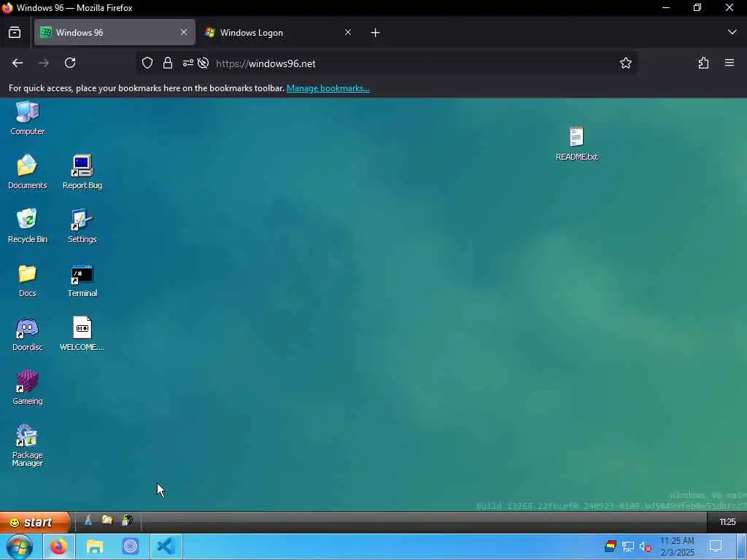Open the Doordisc shortcut icon
Viewport: 747px width, 560px height.
pyautogui.click(x=27, y=334)
